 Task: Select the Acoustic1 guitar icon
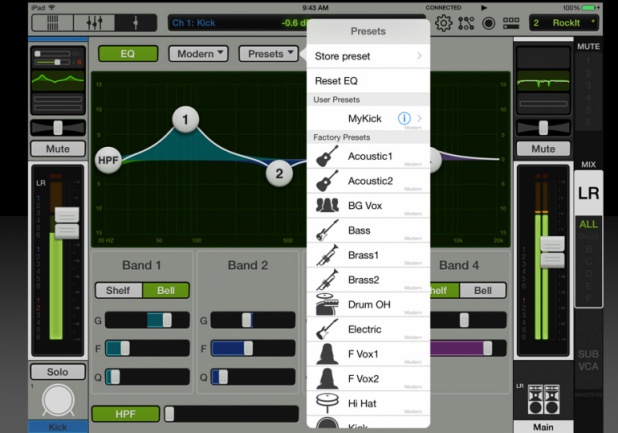(x=327, y=156)
